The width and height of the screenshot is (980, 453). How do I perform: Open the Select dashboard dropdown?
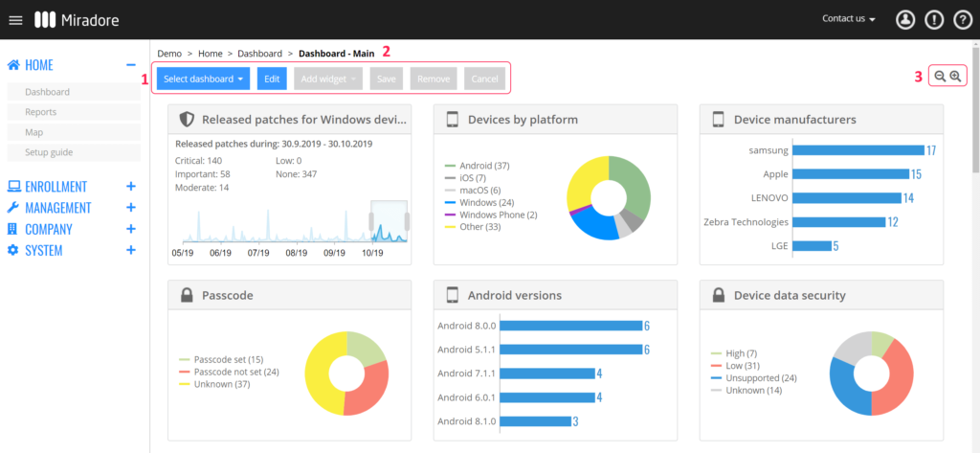coord(203,79)
